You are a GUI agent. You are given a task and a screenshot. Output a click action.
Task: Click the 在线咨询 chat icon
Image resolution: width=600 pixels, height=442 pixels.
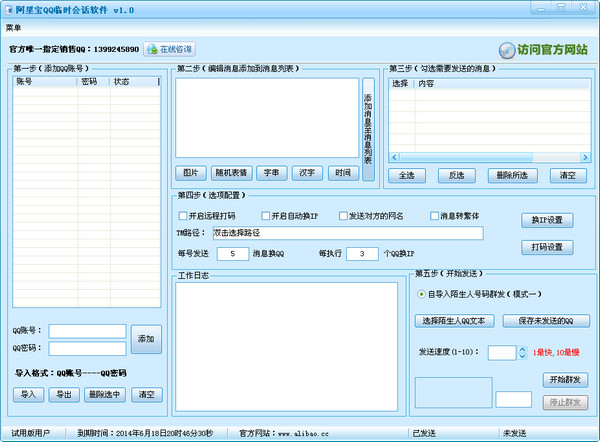coord(152,49)
